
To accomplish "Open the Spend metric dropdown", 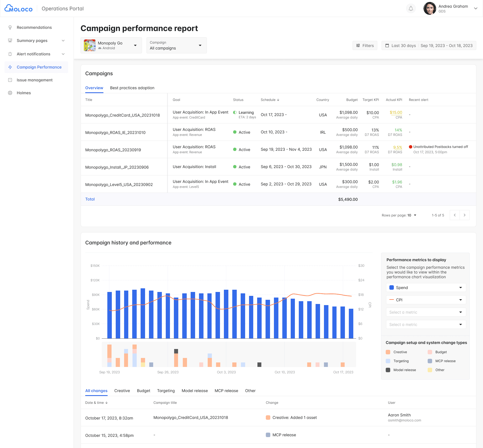I will click(426, 287).
